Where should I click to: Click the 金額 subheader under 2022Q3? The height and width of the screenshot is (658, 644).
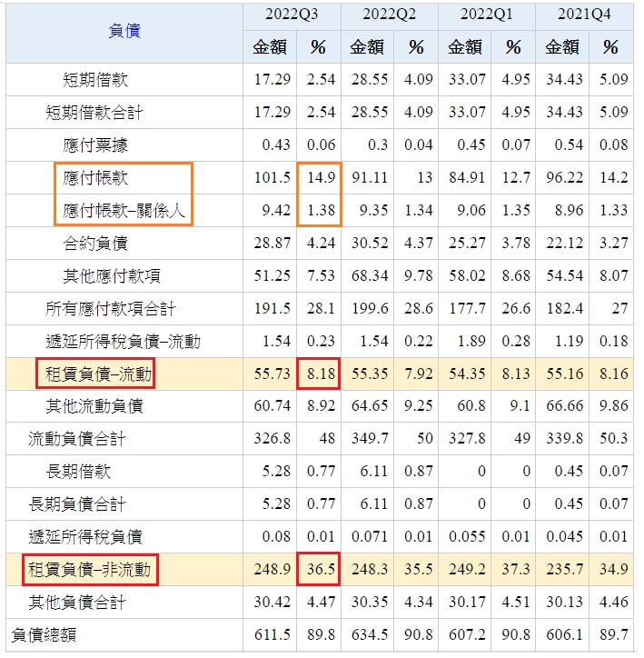(x=270, y=47)
